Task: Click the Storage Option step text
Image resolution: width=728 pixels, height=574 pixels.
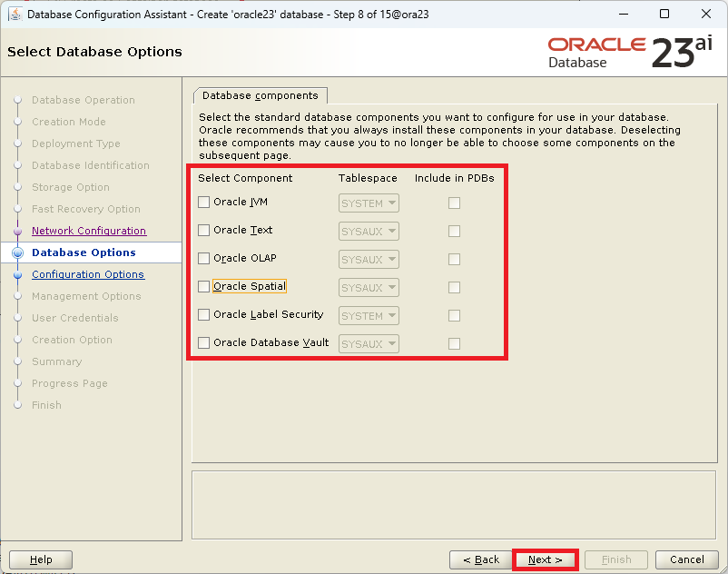Action: click(x=71, y=187)
